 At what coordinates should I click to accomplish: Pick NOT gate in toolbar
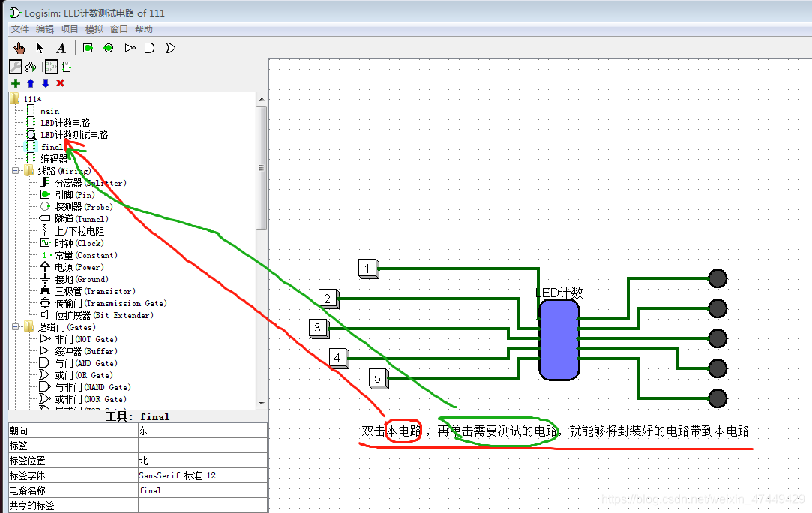point(130,48)
